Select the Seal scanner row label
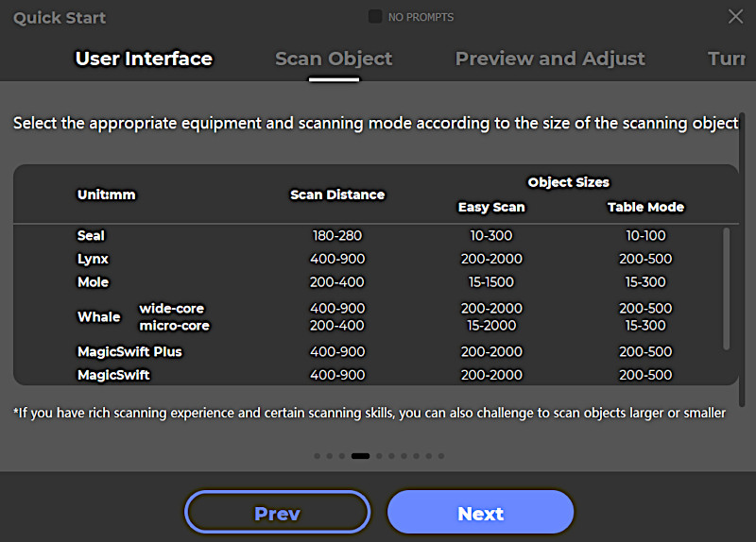756x542 pixels. 91,235
